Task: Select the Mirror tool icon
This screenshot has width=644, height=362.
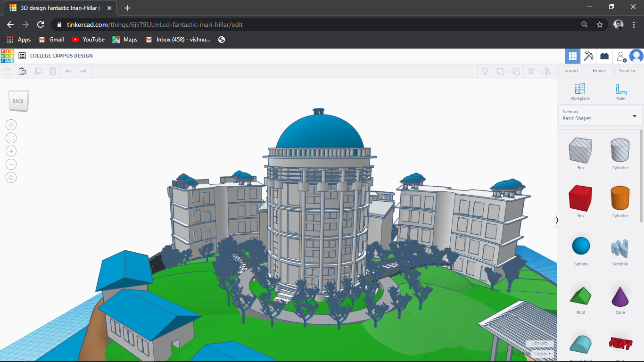Action: (x=546, y=71)
